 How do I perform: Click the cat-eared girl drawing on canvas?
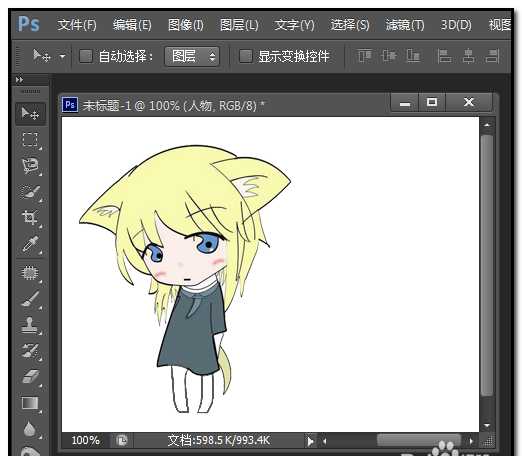coord(185,279)
